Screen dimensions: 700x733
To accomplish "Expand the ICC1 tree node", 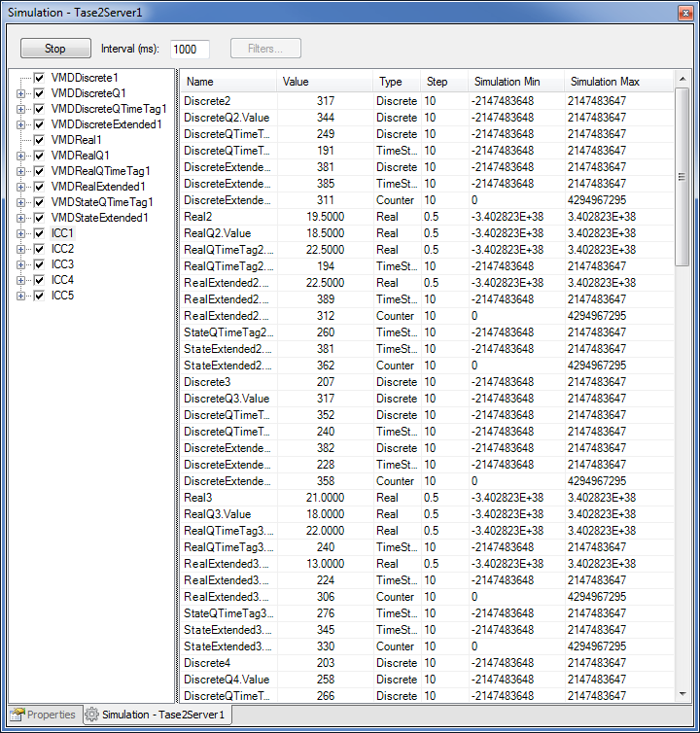I will [21, 233].
